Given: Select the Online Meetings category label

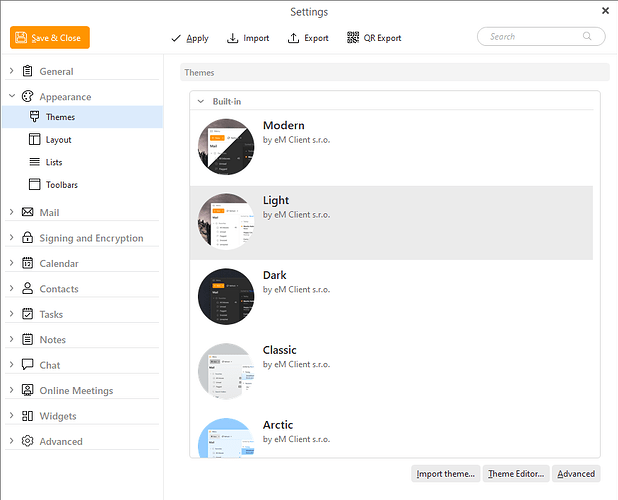Looking at the screenshot, I should (76, 390).
